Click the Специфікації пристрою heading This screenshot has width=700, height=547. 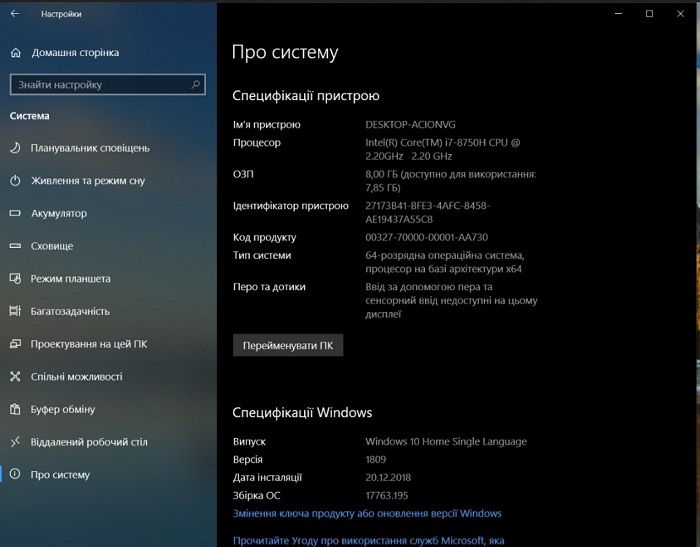tap(306, 96)
